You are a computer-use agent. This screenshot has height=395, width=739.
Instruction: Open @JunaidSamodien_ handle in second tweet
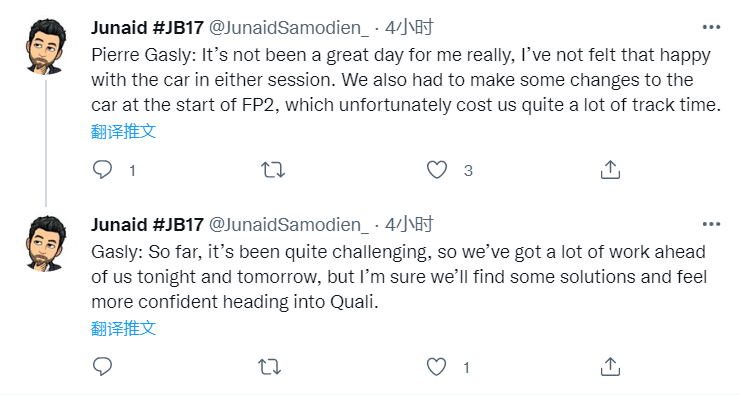288,225
